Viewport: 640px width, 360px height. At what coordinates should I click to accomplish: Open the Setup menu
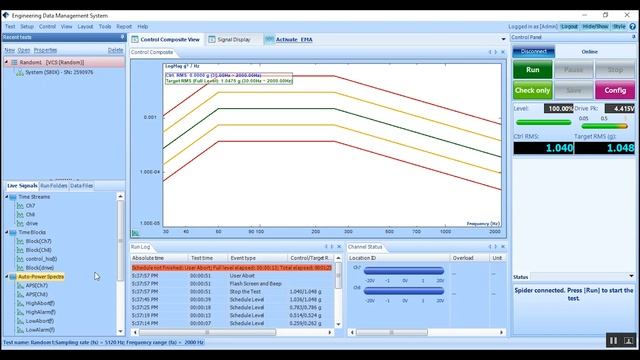pos(27,27)
